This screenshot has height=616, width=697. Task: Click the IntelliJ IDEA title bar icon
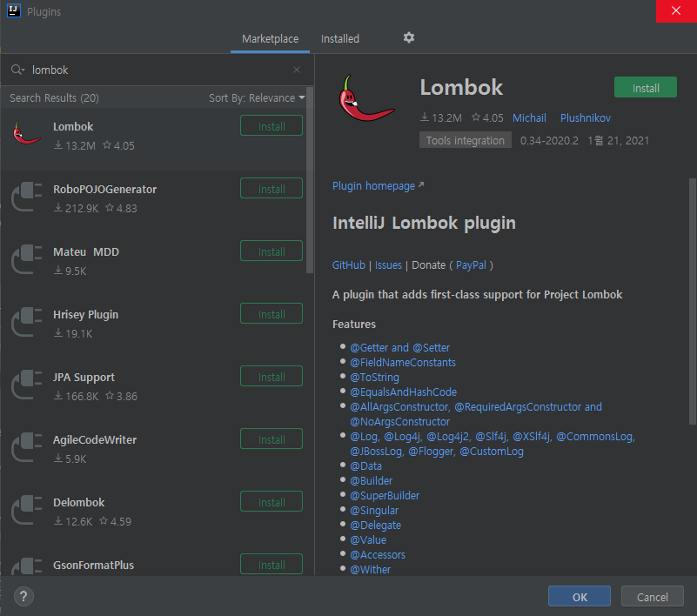[14, 10]
